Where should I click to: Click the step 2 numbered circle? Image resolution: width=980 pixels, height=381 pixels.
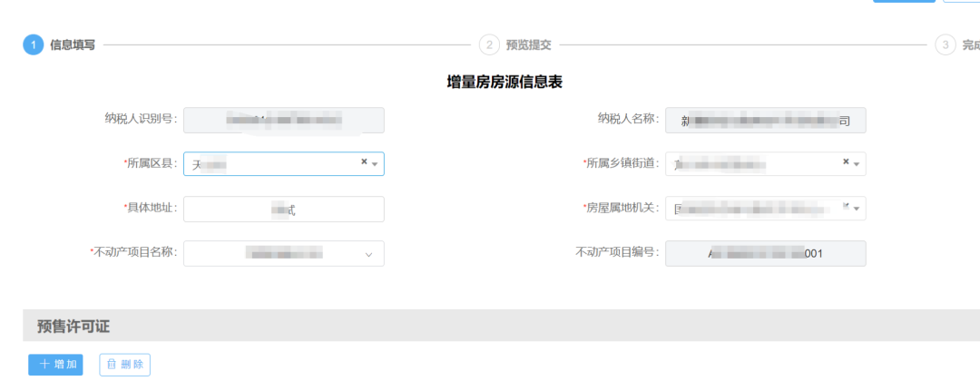pos(489,44)
